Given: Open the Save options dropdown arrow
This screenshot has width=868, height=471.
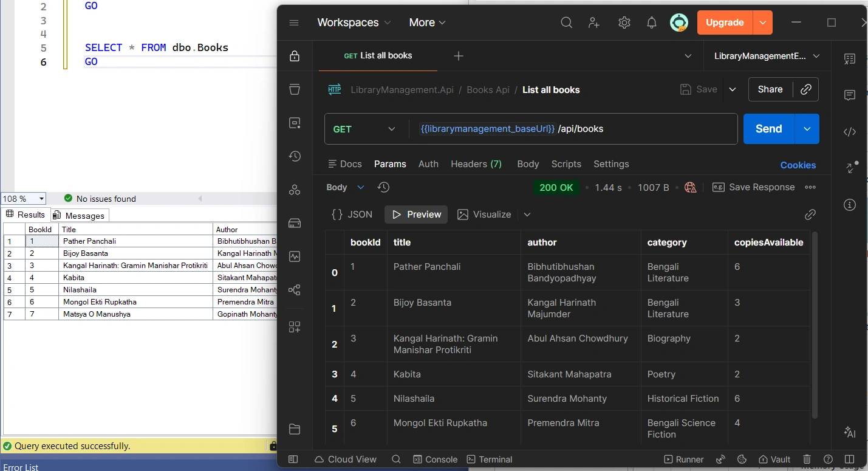Looking at the screenshot, I should coord(733,89).
